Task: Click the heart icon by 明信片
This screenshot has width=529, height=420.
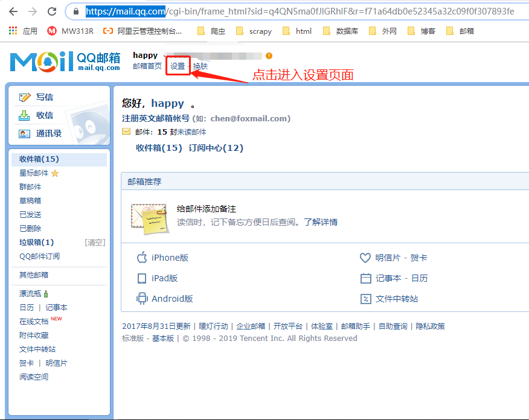Action: tap(365, 258)
